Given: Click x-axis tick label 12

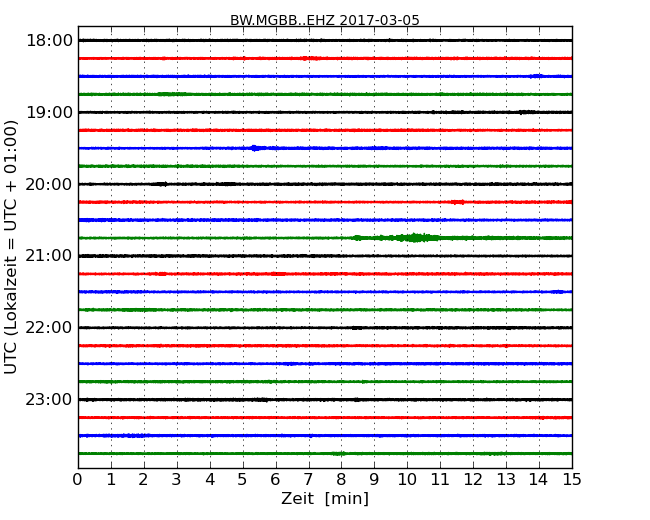Looking at the screenshot, I should [x=473, y=480].
